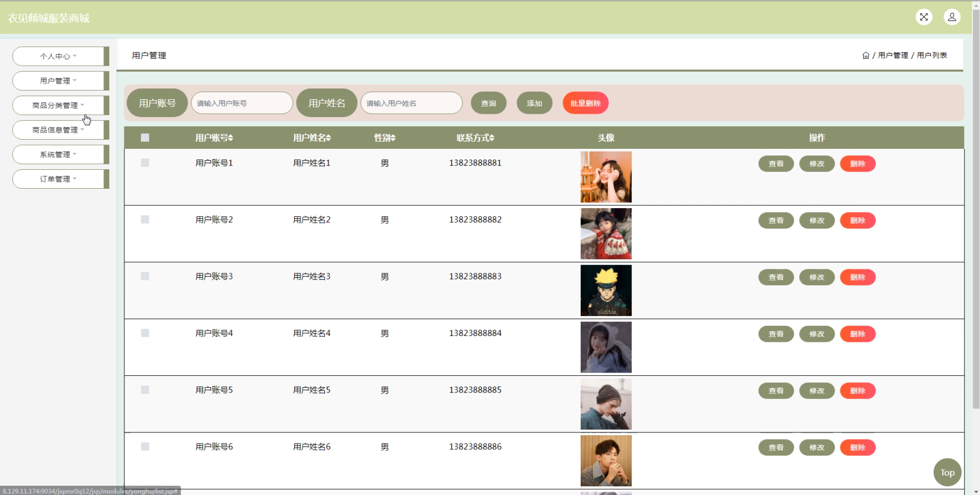The image size is (980, 495).
Task: Click 删除 for 用户账号1
Action: (858, 164)
